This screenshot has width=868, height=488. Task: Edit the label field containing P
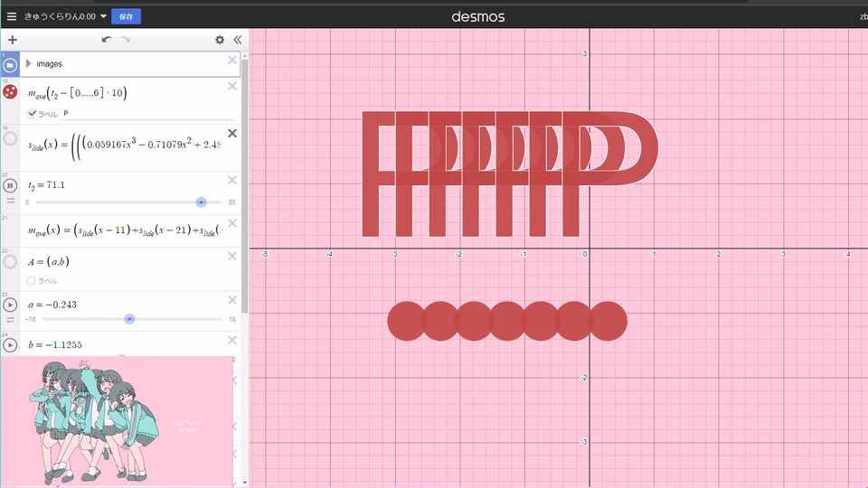[148, 114]
